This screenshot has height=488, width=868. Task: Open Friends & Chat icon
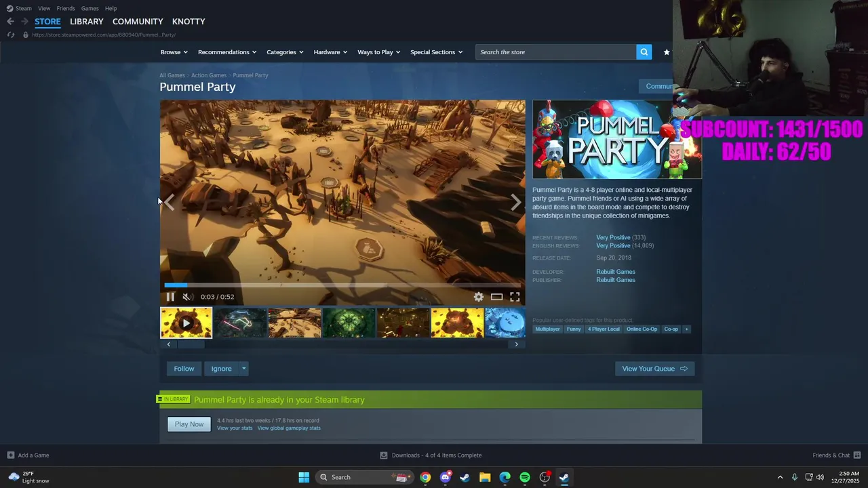click(857, 455)
